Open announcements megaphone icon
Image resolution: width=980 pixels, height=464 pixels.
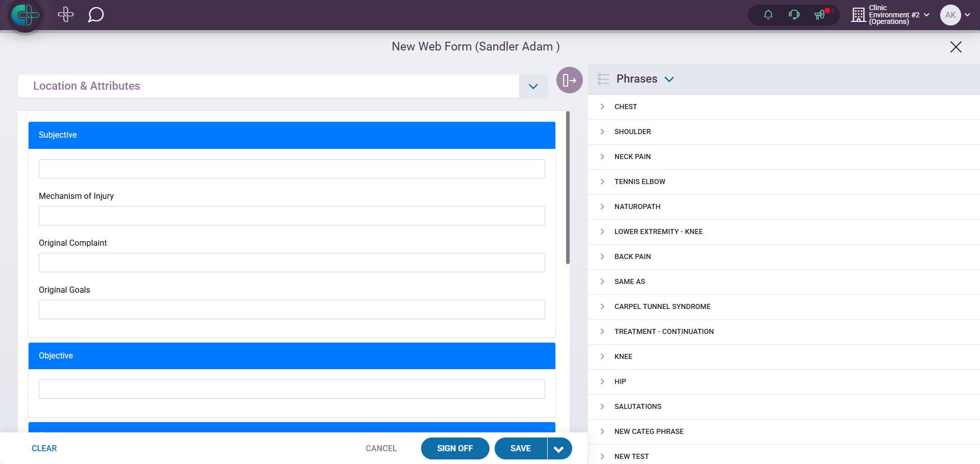point(820,15)
